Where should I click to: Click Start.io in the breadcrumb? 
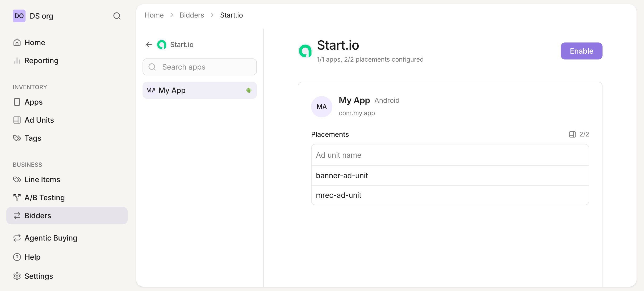click(x=232, y=15)
